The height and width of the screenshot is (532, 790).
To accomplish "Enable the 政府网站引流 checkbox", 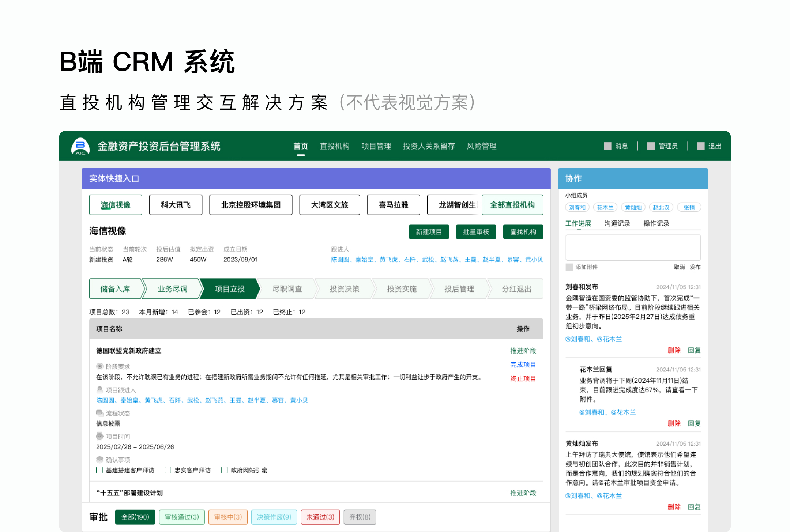I will pyautogui.click(x=224, y=470).
